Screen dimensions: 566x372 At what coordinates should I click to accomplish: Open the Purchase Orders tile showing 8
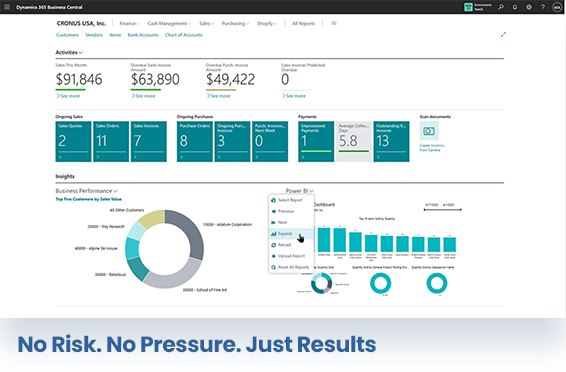(x=195, y=141)
